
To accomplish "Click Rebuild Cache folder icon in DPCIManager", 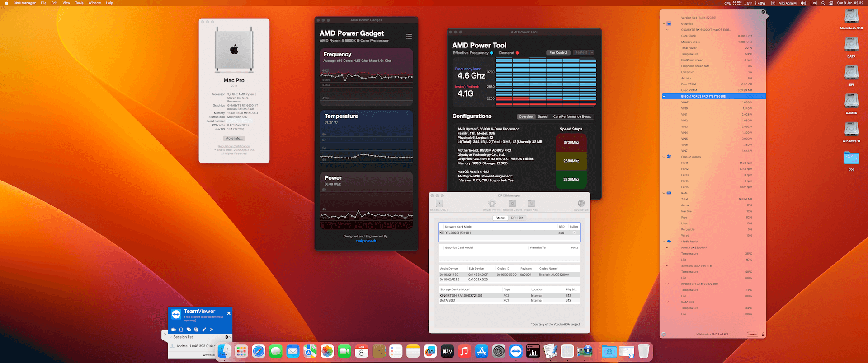I will click(x=512, y=204).
